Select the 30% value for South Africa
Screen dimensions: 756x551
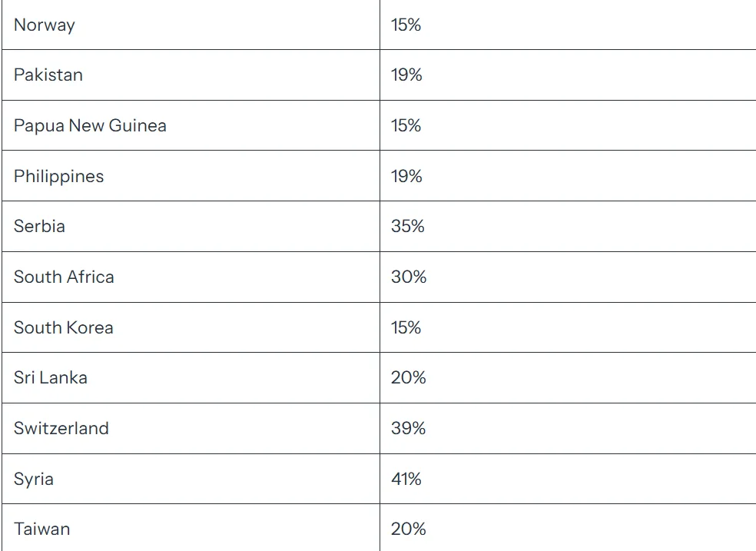click(408, 277)
